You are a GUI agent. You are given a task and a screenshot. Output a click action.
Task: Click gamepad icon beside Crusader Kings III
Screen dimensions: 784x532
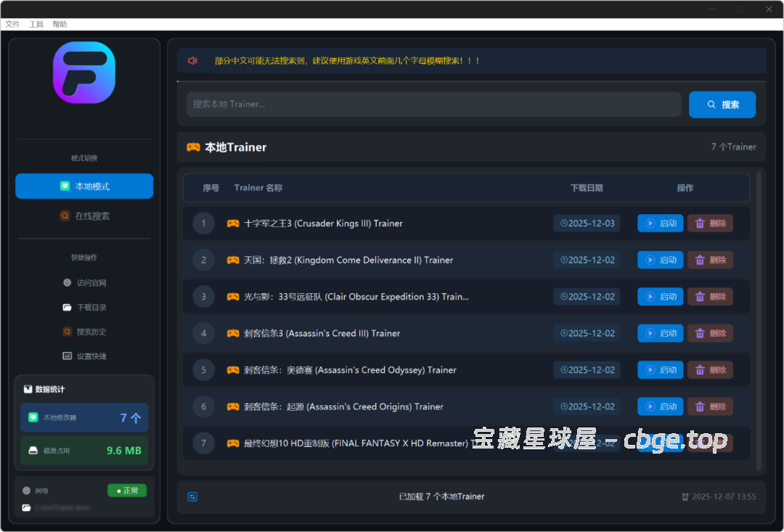(x=233, y=224)
